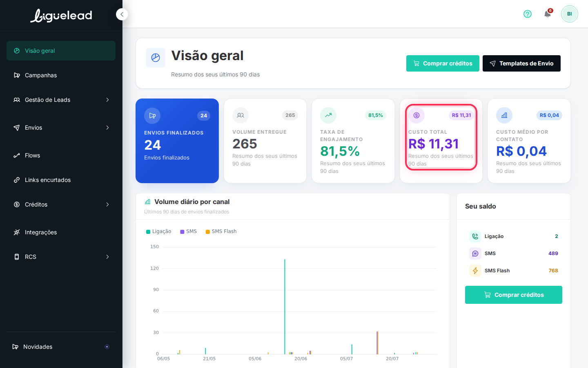
Task: Select Visão geral in the sidebar
Action: pos(61,51)
